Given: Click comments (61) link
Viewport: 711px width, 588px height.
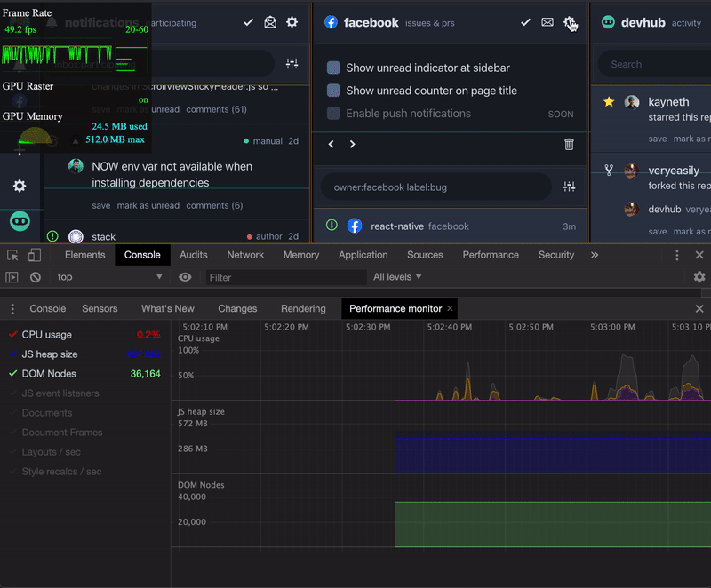Looking at the screenshot, I should coord(216,109).
